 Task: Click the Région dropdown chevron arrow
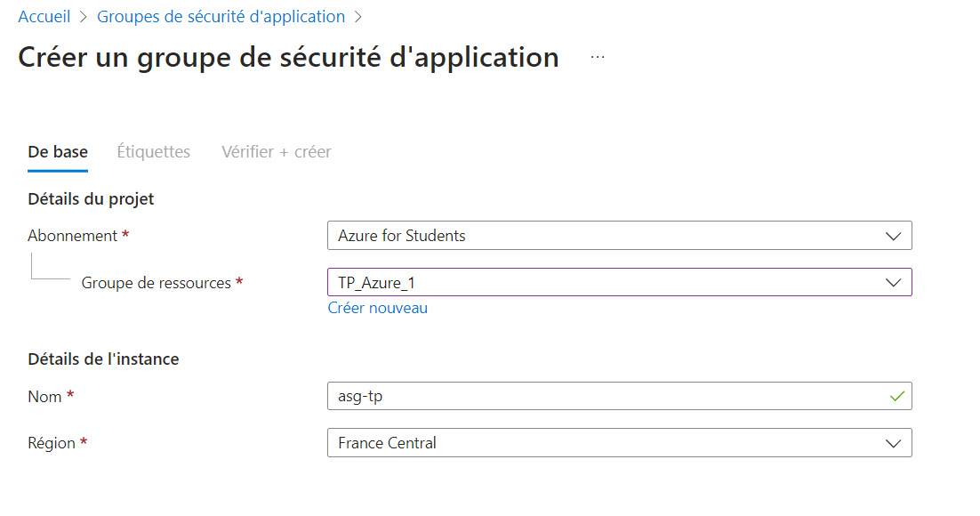click(x=893, y=442)
